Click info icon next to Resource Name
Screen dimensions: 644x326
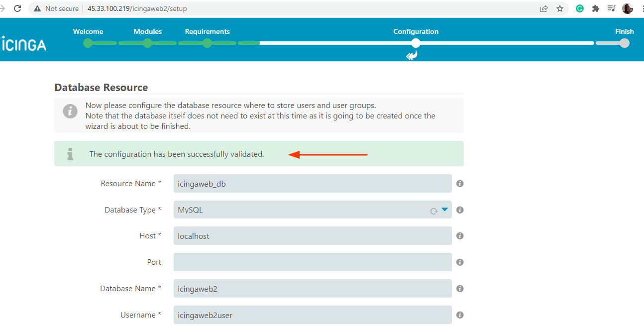(x=460, y=184)
